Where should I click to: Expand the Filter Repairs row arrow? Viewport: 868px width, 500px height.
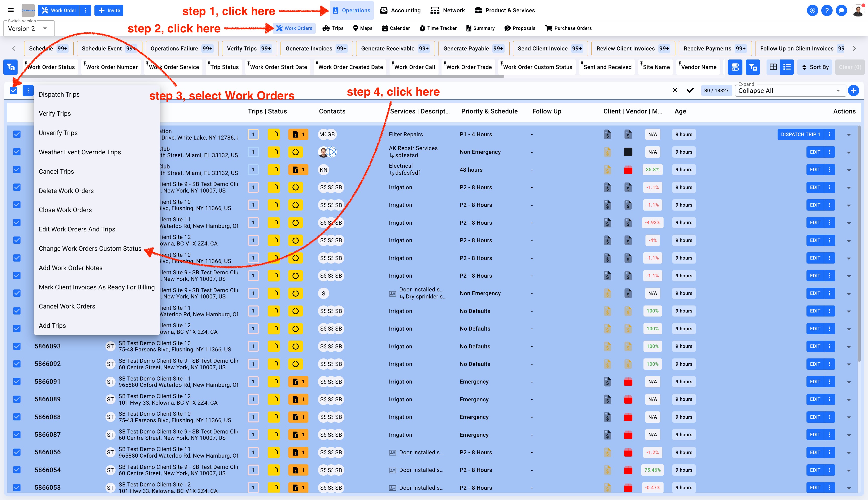click(x=849, y=135)
